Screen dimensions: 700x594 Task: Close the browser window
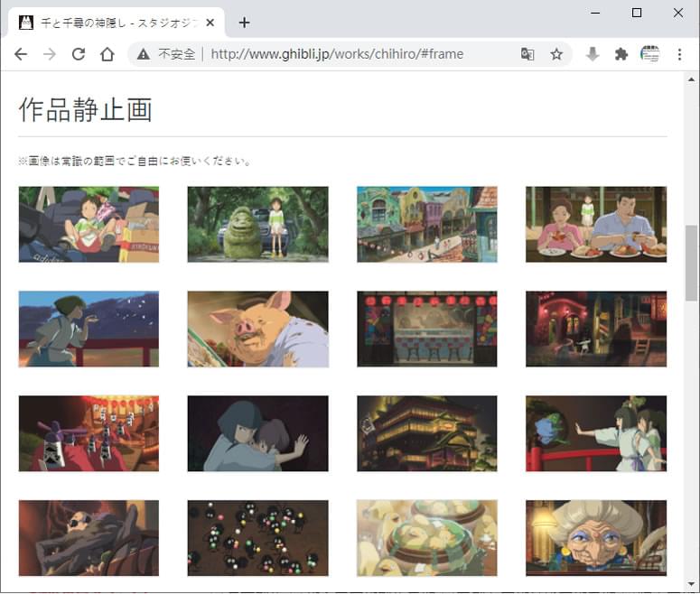678,13
